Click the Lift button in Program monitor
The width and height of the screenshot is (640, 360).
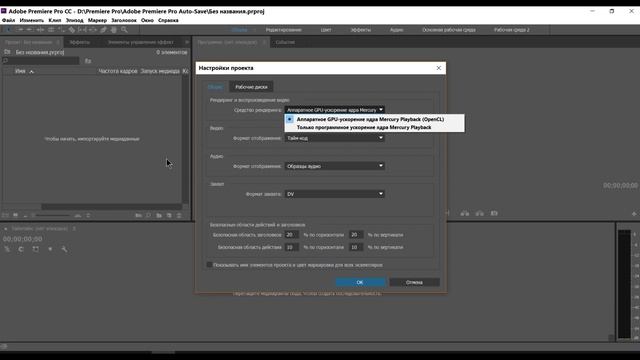tap(465, 213)
